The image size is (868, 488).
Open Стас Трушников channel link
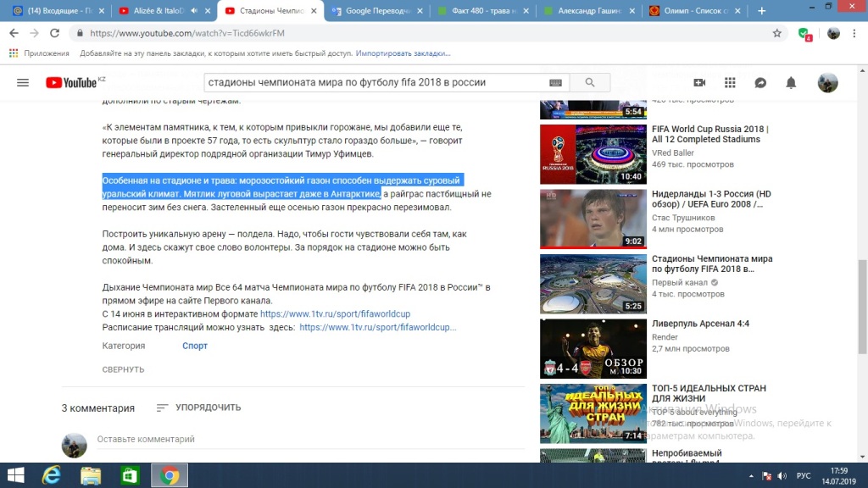click(x=683, y=218)
